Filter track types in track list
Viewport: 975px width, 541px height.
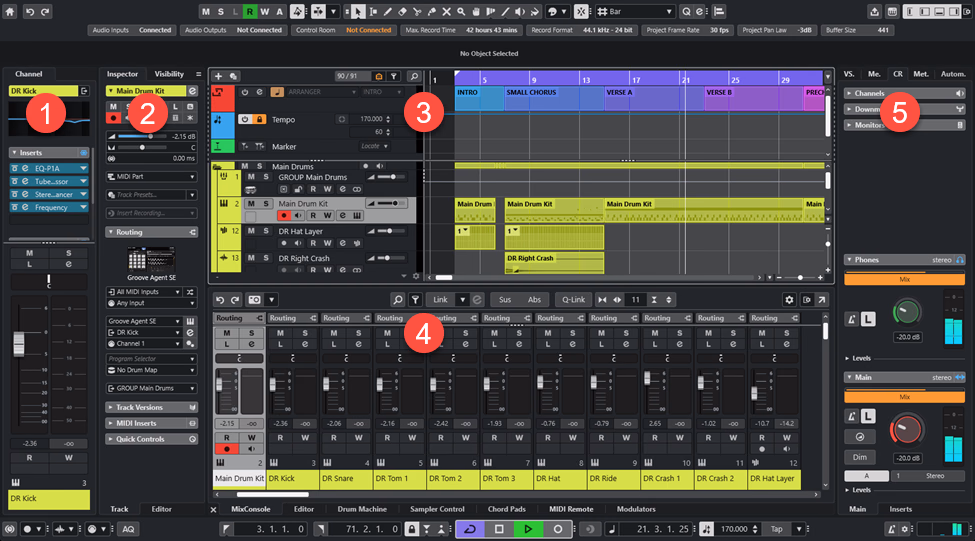394,76
